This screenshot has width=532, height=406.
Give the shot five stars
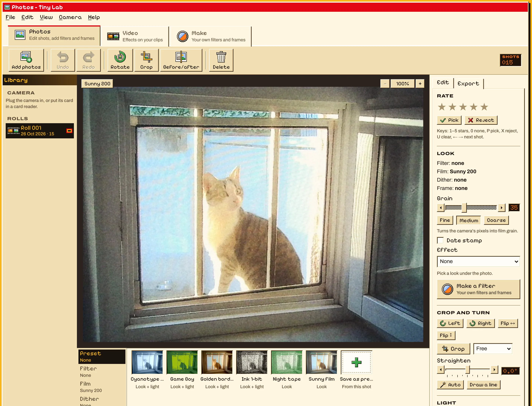pyautogui.click(x=484, y=107)
